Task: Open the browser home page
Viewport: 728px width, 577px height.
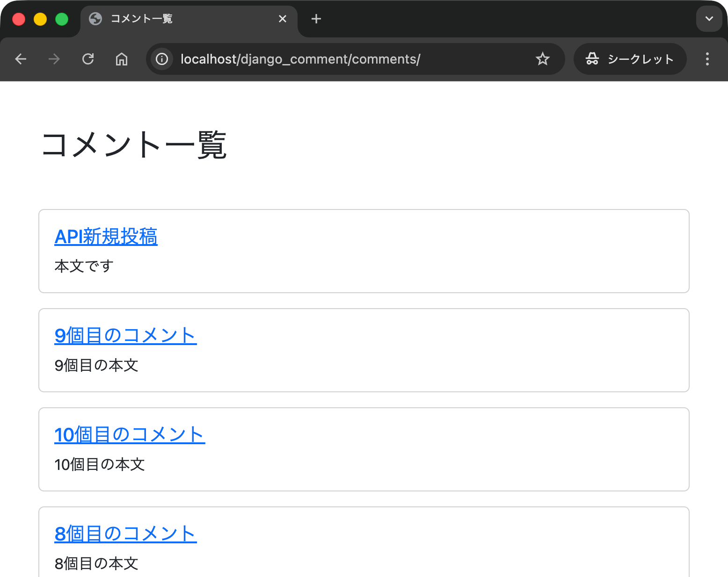Action: [122, 59]
